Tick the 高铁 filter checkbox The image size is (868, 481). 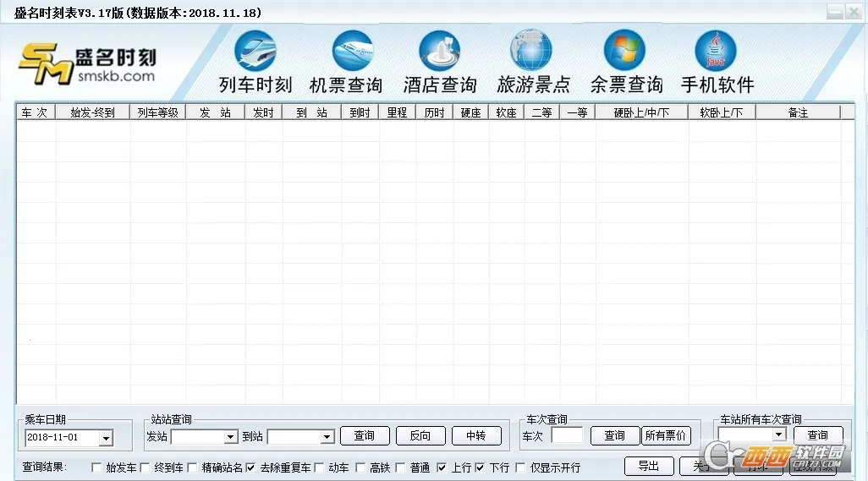[360, 467]
